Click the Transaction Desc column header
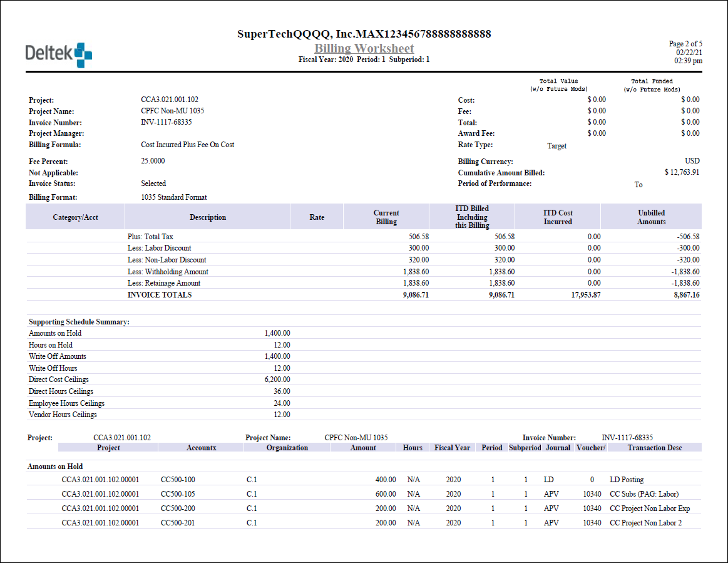The image size is (728, 563). (x=655, y=448)
